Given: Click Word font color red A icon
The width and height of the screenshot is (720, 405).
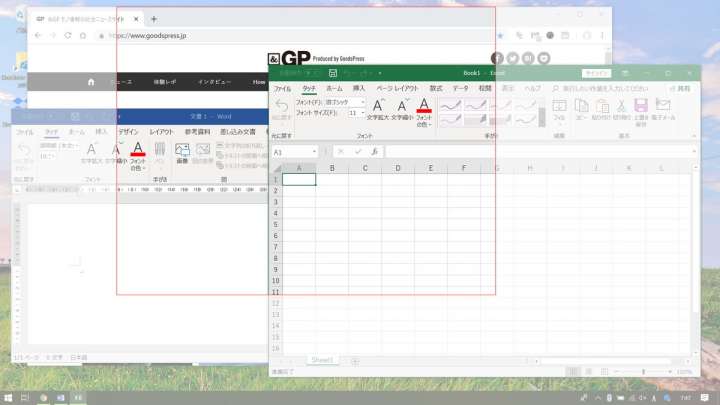Looking at the screenshot, I should click(138, 150).
